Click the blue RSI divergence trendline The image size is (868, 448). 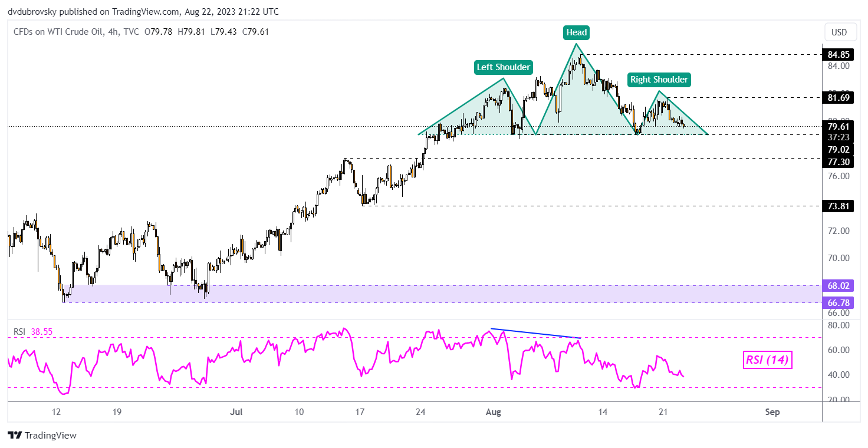(x=536, y=333)
